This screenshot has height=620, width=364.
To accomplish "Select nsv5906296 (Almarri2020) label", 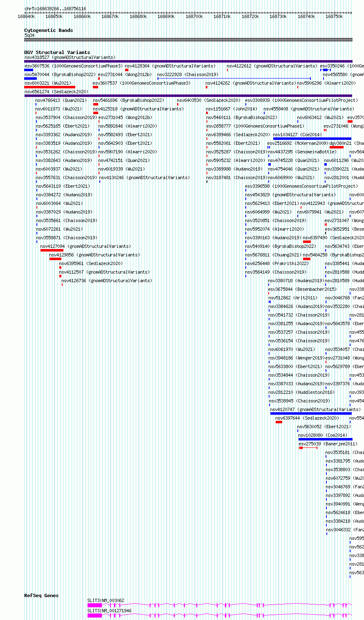I will [326, 83].
